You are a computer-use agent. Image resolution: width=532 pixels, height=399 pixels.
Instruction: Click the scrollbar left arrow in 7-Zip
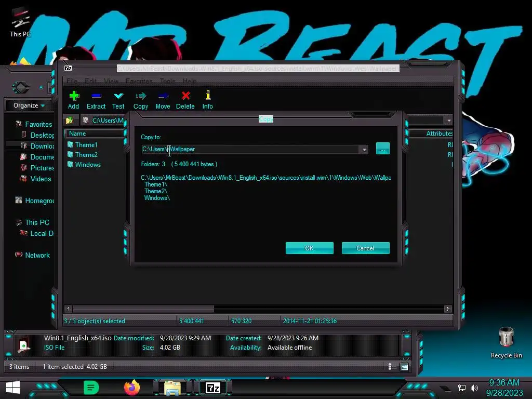coord(68,309)
